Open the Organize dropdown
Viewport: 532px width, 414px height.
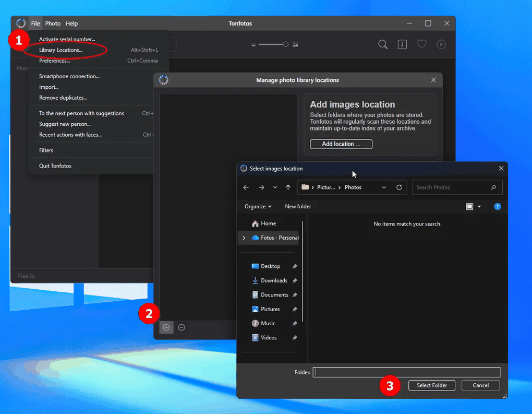pos(258,207)
